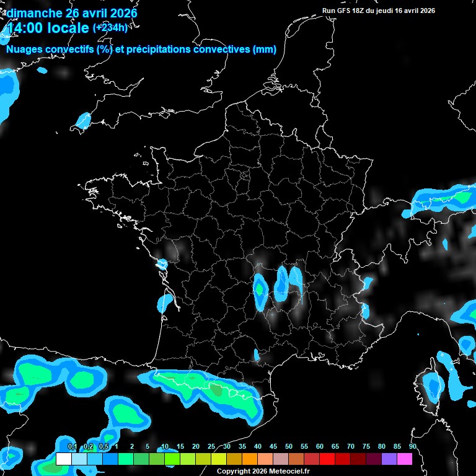Select the light blue swatch between 0.1 and 0.2
This screenshot has width=476, height=476.
(79, 459)
